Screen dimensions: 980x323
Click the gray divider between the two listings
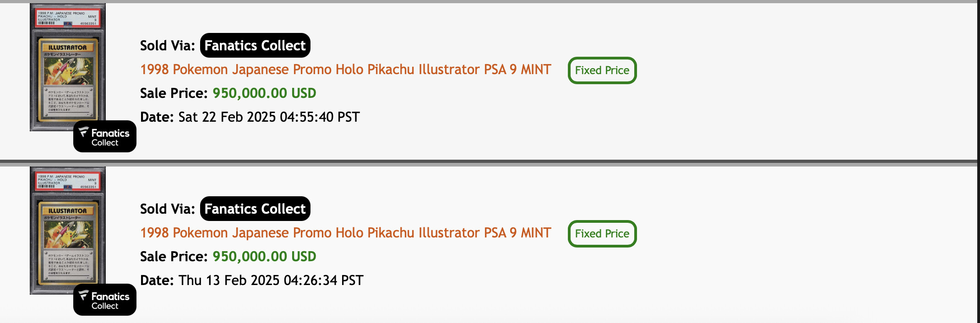(x=489, y=163)
